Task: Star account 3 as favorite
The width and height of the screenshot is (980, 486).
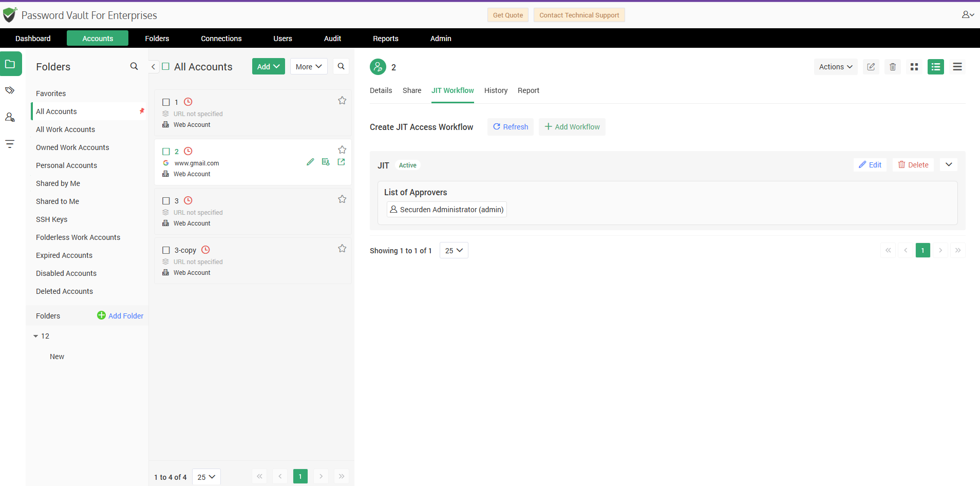Action: click(342, 199)
